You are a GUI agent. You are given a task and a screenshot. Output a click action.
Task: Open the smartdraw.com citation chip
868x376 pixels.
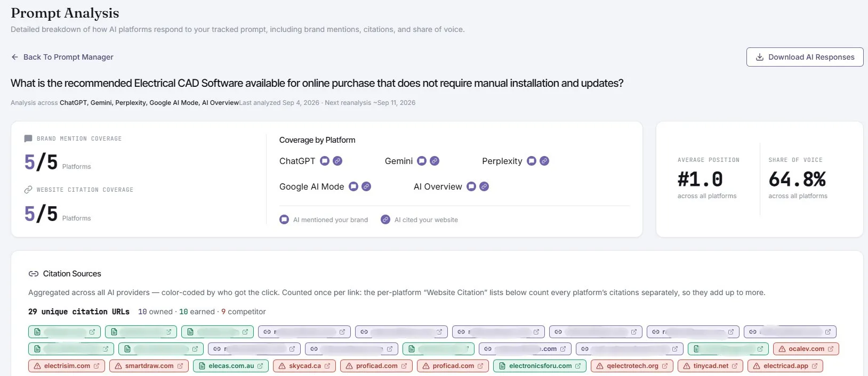point(149,366)
